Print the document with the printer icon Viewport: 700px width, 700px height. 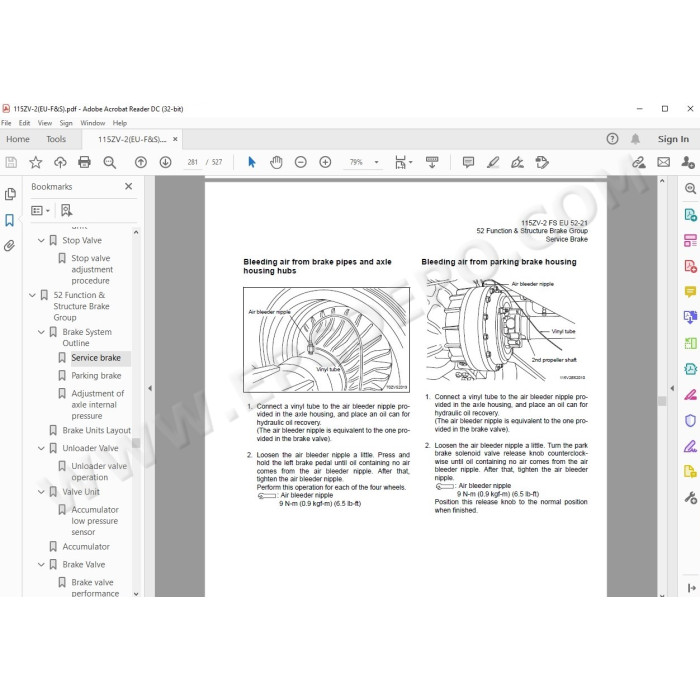84,162
